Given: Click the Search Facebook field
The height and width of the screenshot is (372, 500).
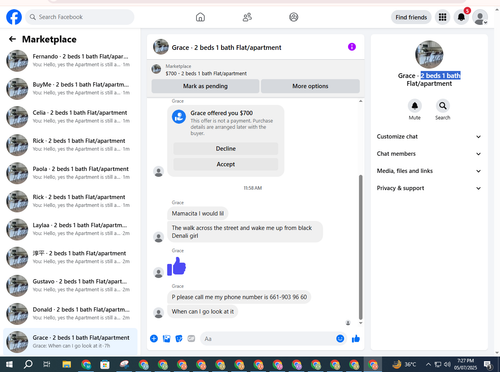Looking at the screenshot, I should pyautogui.click(x=80, y=17).
